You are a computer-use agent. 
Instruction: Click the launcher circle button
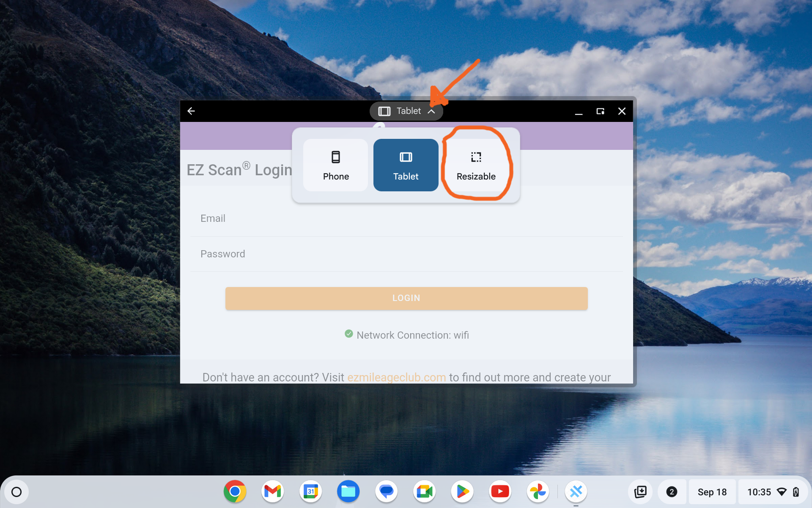tap(16, 492)
